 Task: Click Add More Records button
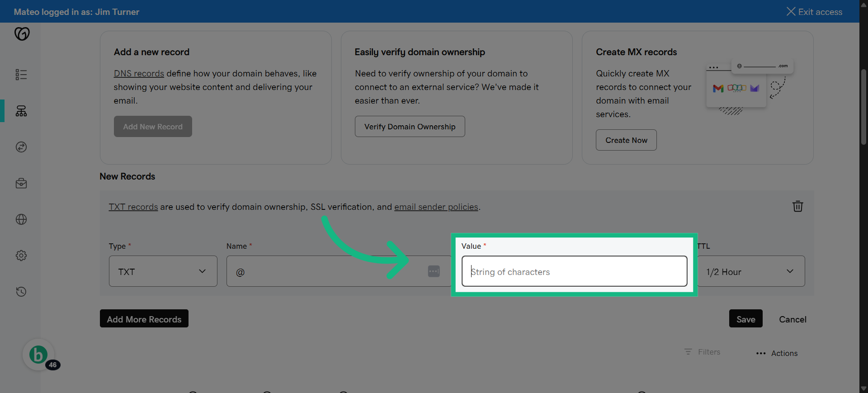point(144,319)
